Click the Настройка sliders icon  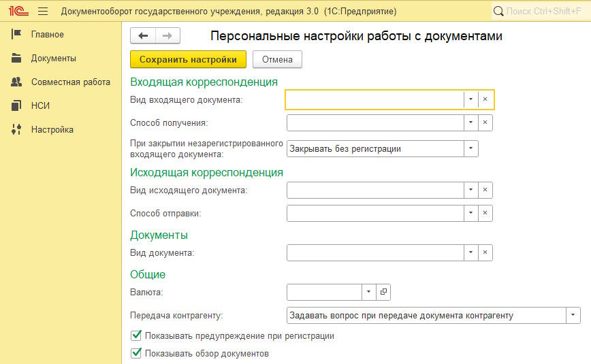[16, 129]
